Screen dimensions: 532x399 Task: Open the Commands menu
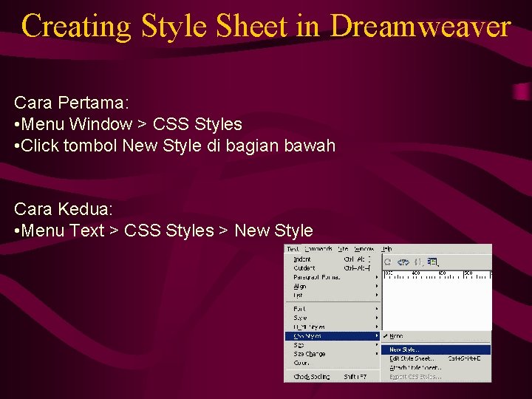point(318,249)
